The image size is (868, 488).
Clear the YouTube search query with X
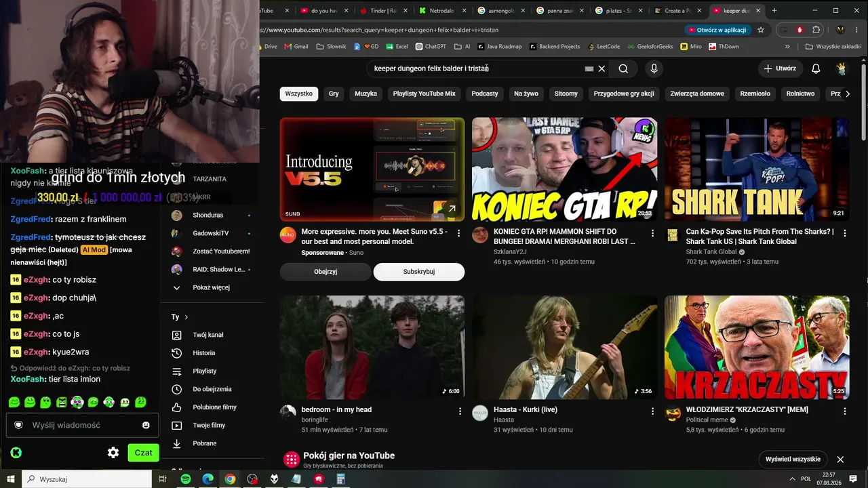tap(601, 68)
